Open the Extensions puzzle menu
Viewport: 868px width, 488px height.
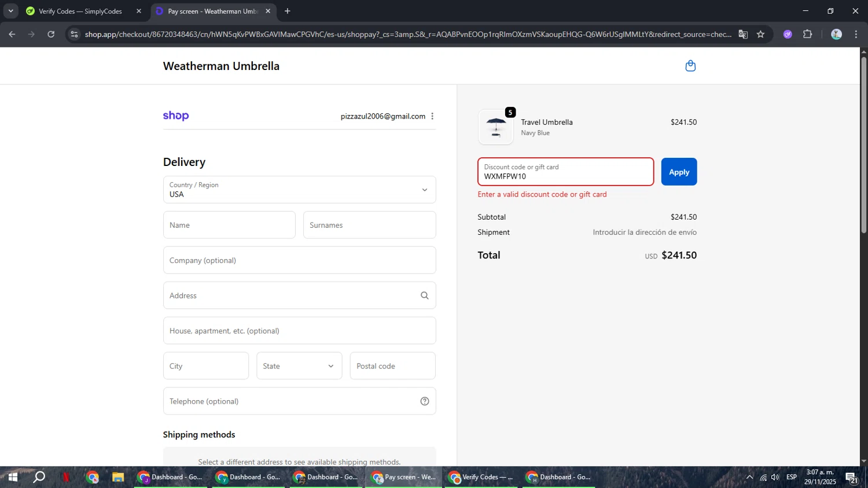(808, 34)
